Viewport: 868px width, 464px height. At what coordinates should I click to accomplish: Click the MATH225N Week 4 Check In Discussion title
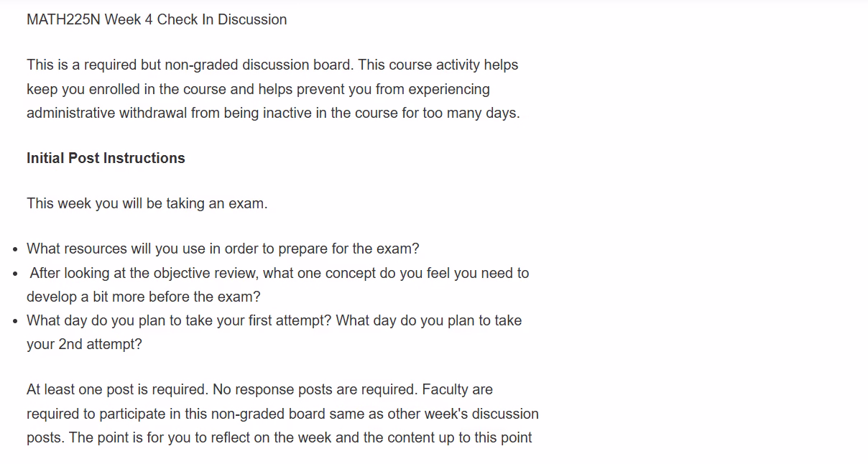pyautogui.click(x=157, y=20)
